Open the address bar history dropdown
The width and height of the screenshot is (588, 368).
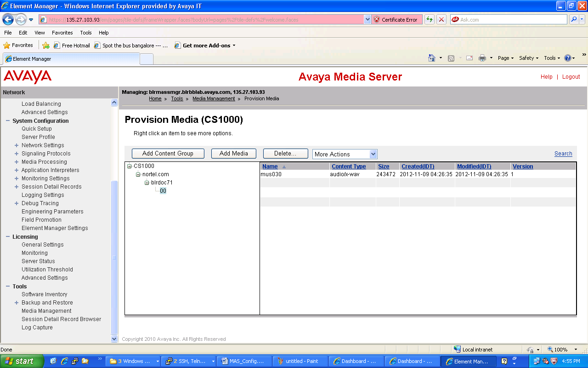click(367, 19)
